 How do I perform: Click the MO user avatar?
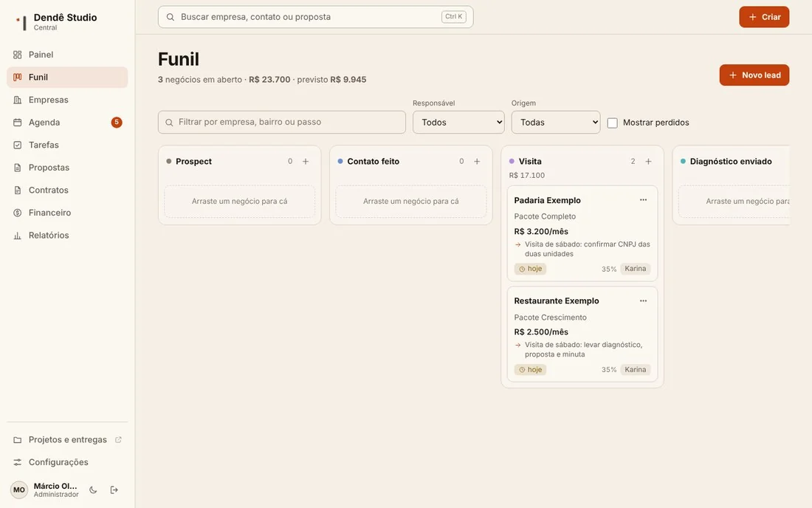tap(19, 490)
